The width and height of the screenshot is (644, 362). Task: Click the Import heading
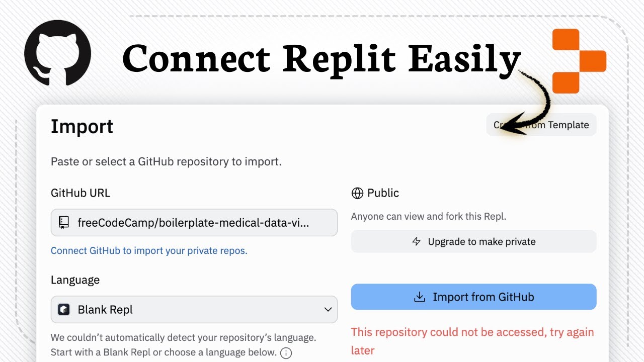82,127
